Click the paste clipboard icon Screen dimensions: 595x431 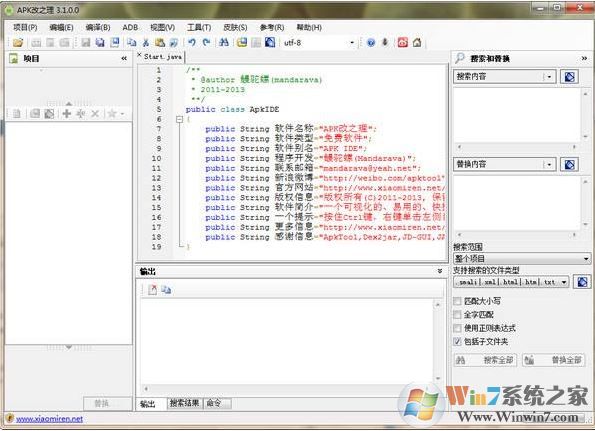click(160, 42)
